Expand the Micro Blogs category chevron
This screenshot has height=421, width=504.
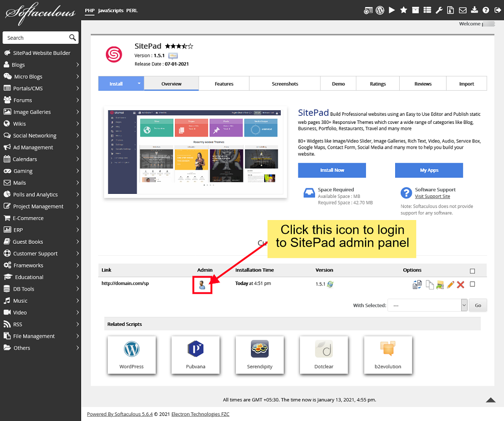coord(78,77)
